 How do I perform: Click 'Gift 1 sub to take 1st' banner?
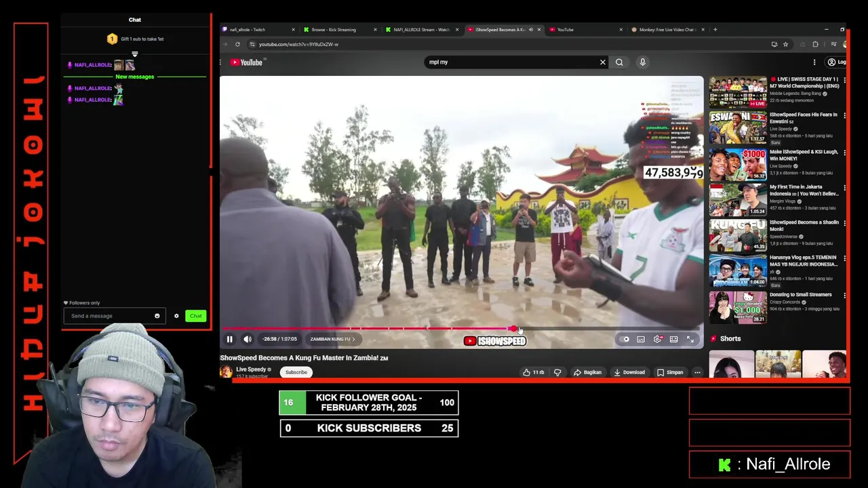tap(135, 39)
